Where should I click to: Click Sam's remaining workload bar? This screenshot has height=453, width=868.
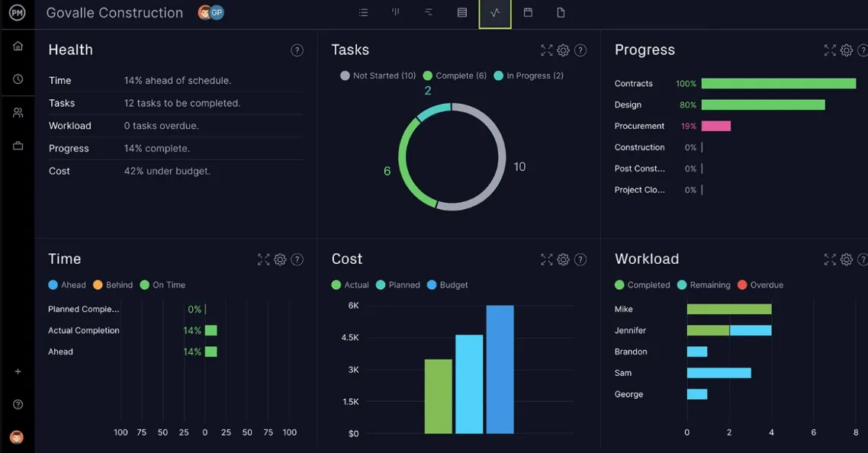click(719, 373)
